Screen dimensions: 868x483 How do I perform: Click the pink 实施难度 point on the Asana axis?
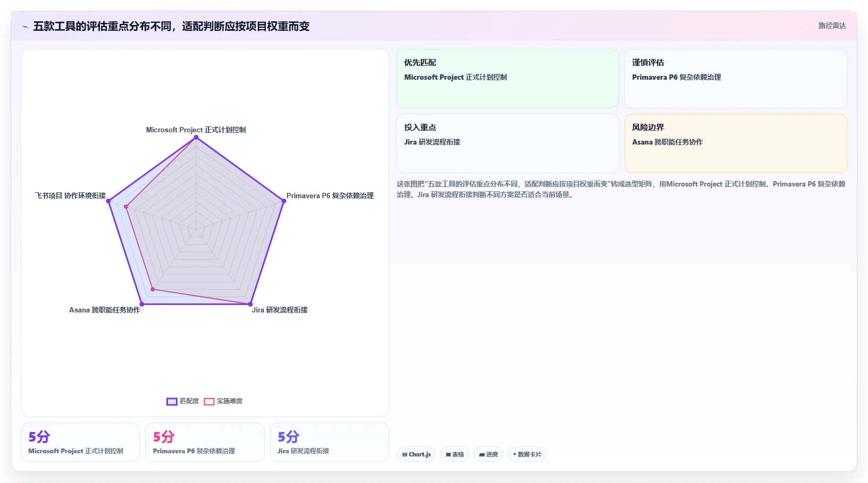[153, 289]
